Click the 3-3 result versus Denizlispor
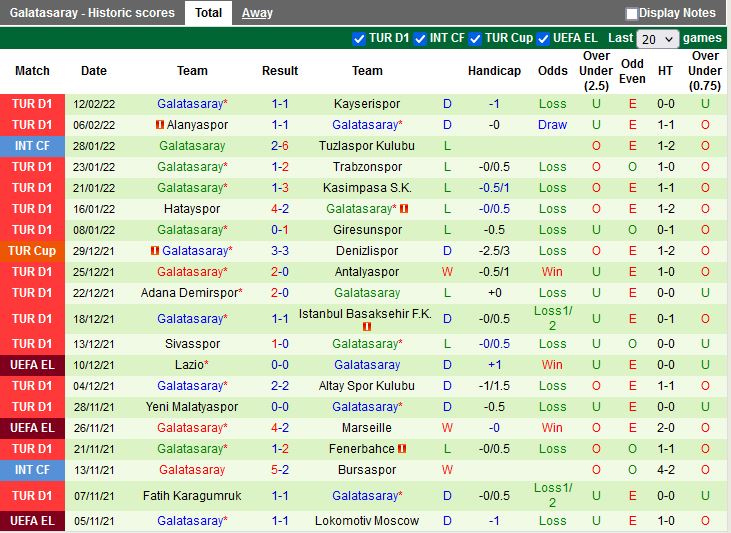The image size is (731, 533). [x=280, y=250]
